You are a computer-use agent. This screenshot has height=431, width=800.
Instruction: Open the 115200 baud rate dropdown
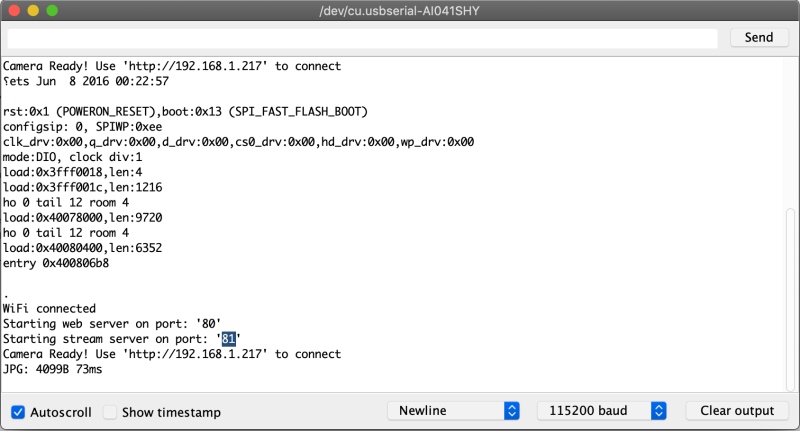pos(602,411)
